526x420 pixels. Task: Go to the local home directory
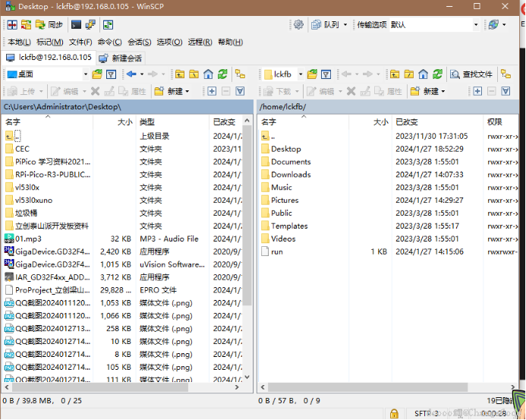(208, 74)
